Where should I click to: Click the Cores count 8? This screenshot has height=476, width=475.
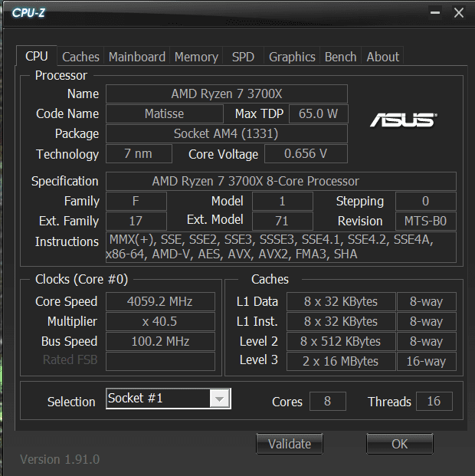pos(328,402)
